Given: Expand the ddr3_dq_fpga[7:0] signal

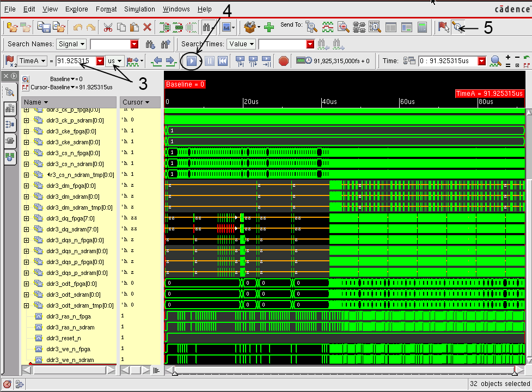Looking at the screenshot, I should (x=26, y=218).
